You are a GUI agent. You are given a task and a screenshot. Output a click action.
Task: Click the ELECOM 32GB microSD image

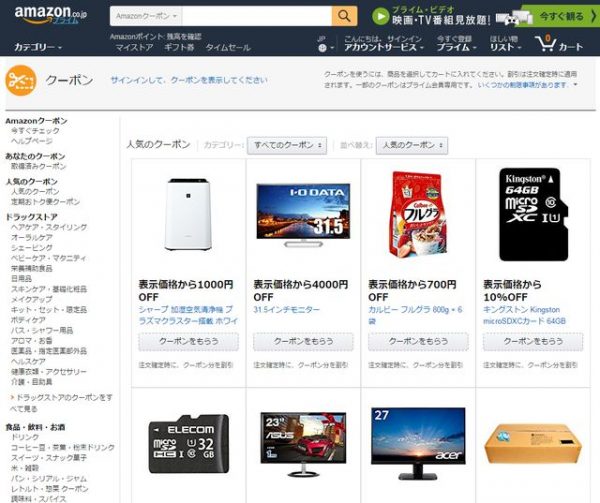pos(189,444)
